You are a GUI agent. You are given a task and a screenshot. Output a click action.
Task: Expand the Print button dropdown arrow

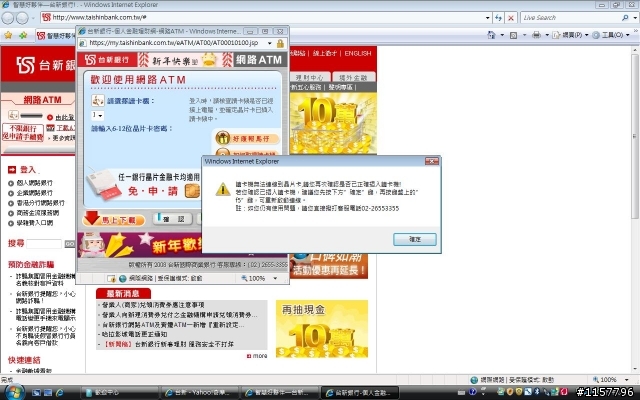(x=547, y=35)
